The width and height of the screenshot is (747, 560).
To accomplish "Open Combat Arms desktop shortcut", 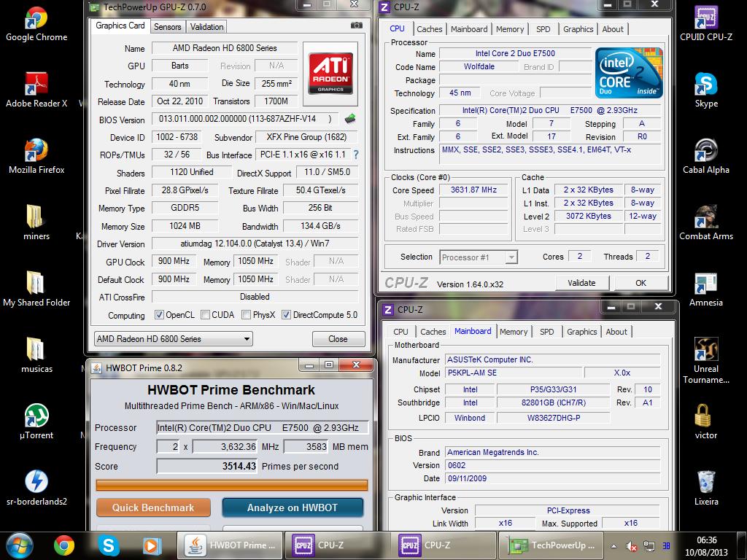I will (x=706, y=222).
